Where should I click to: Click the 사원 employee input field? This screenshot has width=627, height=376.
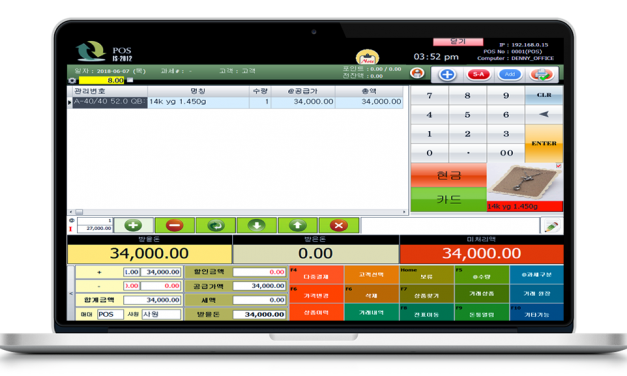click(161, 314)
